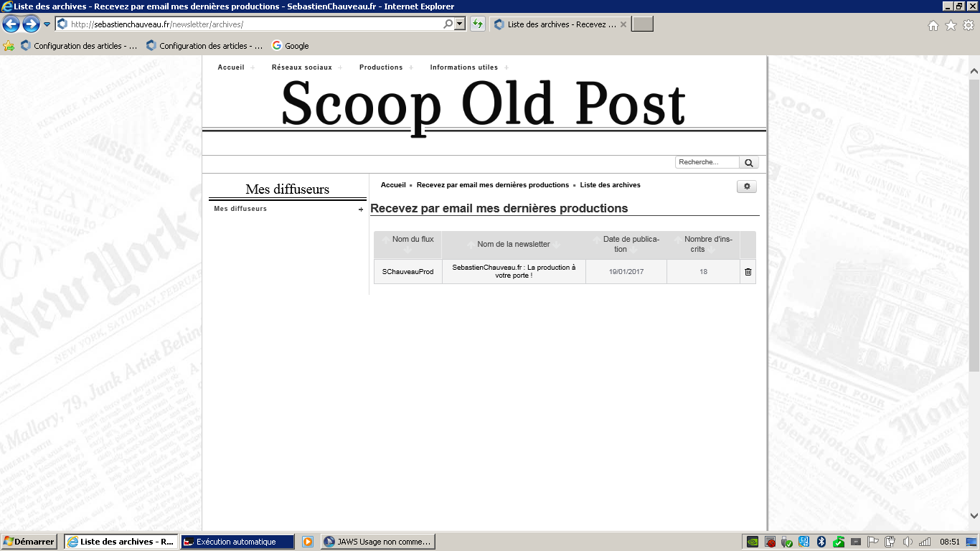Delete the SChauveauProd newsletter with trash icon
This screenshot has height=551, width=980.
748,272
